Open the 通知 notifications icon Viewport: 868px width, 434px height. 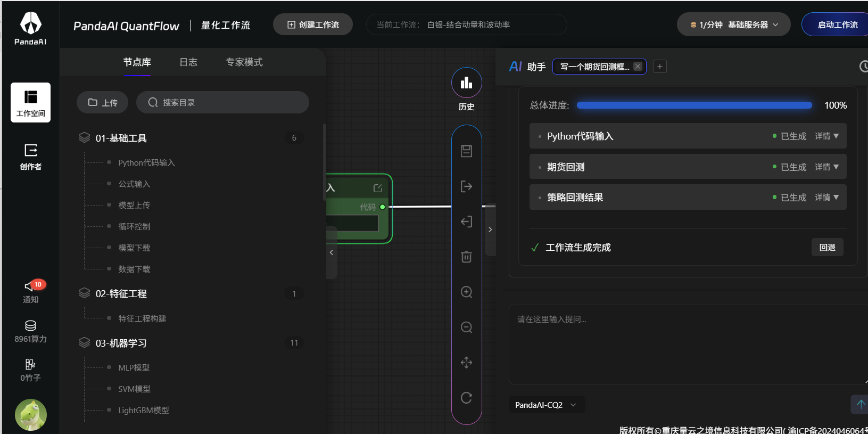30,292
